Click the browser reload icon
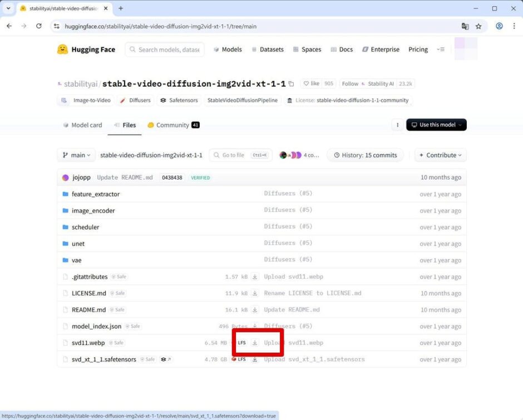The height and width of the screenshot is (420, 523). coord(39,26)
